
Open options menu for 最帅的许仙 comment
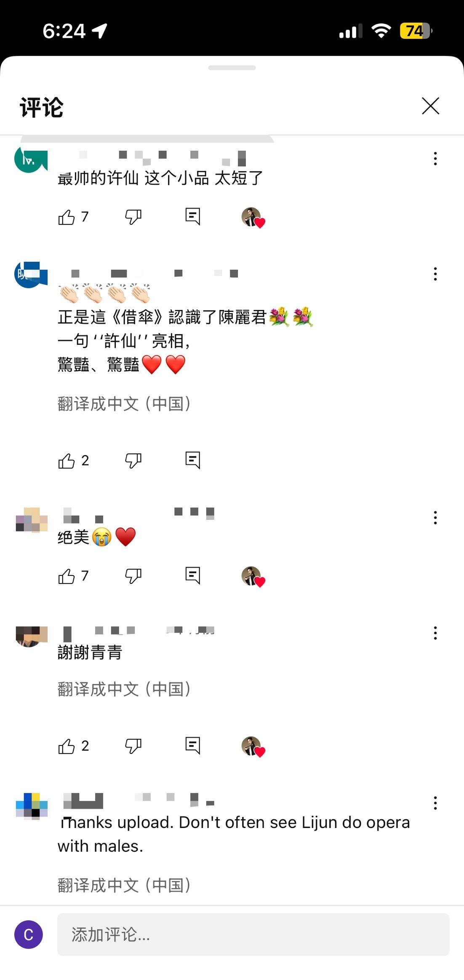(435, 159)
